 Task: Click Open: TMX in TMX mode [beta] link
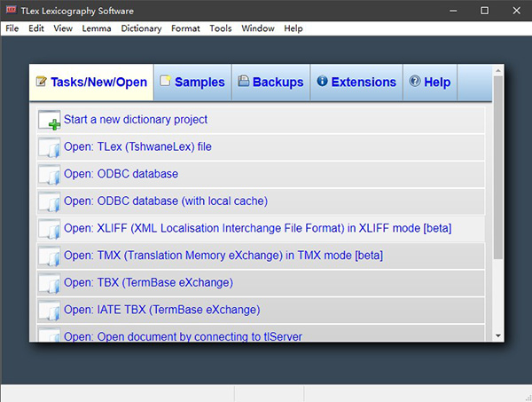223,256
